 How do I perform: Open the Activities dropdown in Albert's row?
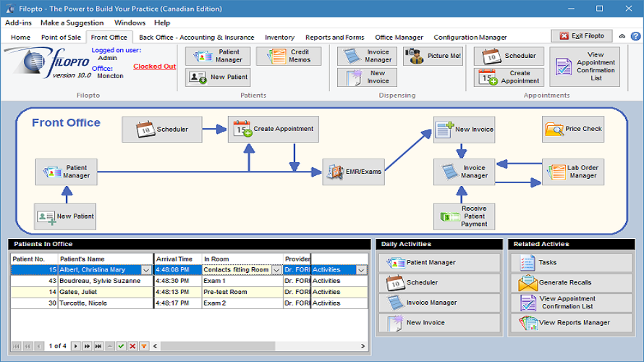pyautogui.click(x=361, y=270)
